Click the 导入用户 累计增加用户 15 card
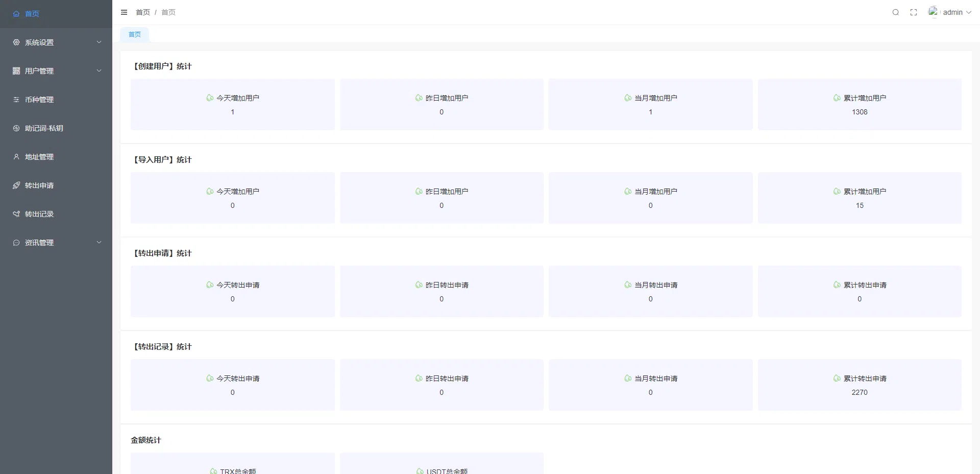This screenshot has height=474, width=980. coord(860,198)
